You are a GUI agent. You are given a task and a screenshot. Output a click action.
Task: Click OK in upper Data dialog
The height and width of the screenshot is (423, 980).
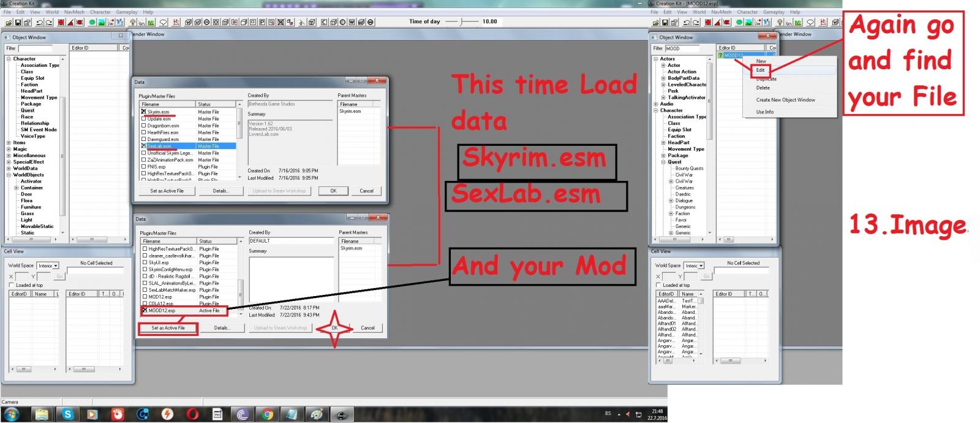pos(333,191)
